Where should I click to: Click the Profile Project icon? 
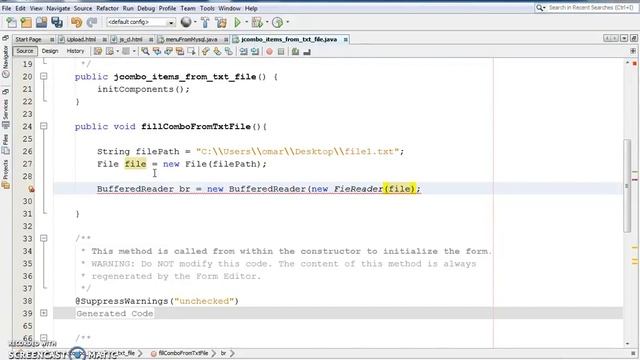pyautogui.click(x=278, y=22)
